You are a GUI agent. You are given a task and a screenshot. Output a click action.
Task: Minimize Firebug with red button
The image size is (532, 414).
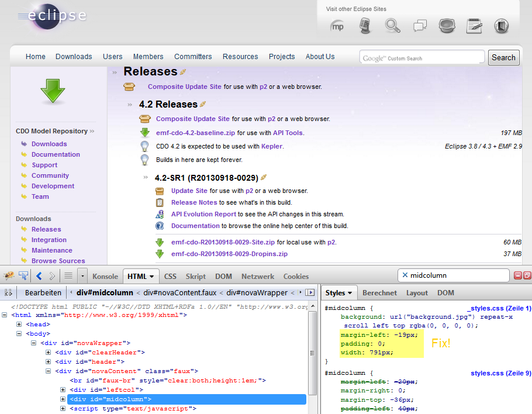click(x=518, y=275)
